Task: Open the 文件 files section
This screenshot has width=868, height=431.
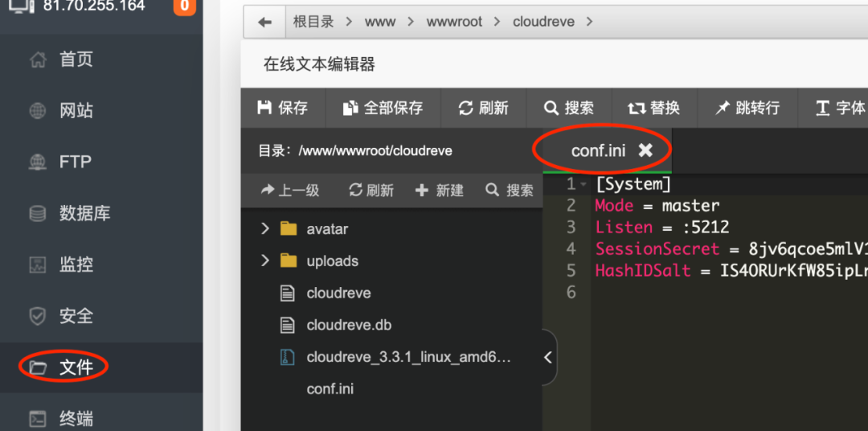Action: point(76,367)
